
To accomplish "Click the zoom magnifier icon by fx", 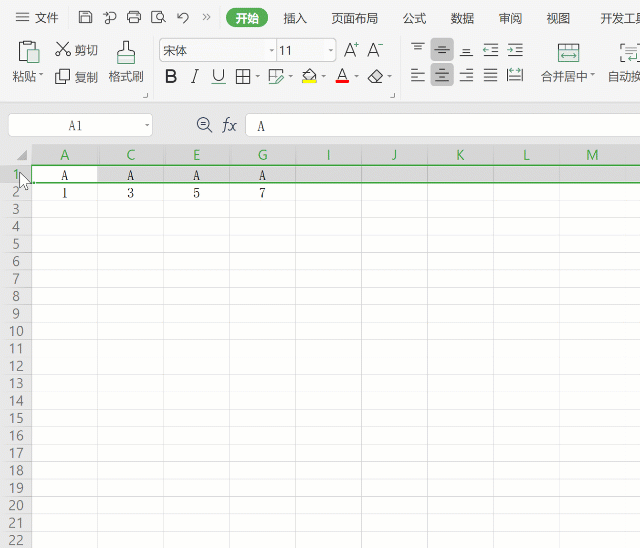I will point(204,125).
